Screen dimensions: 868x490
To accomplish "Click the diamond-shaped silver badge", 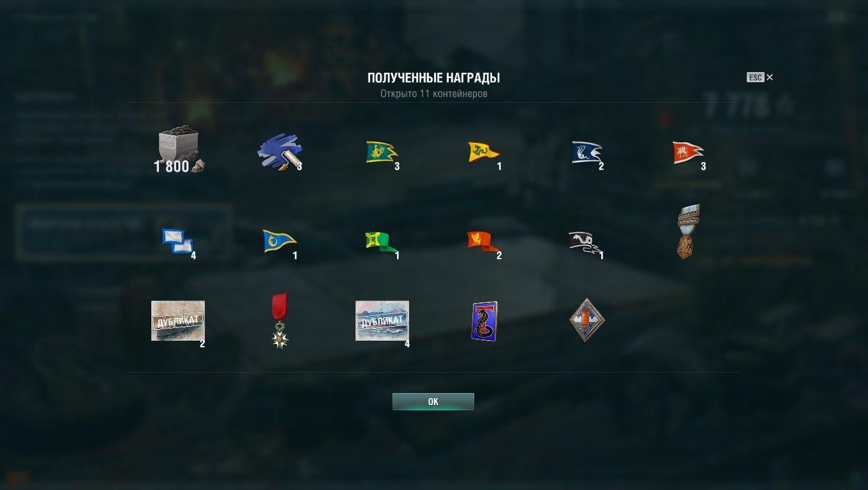I will (x=587, y=320).
